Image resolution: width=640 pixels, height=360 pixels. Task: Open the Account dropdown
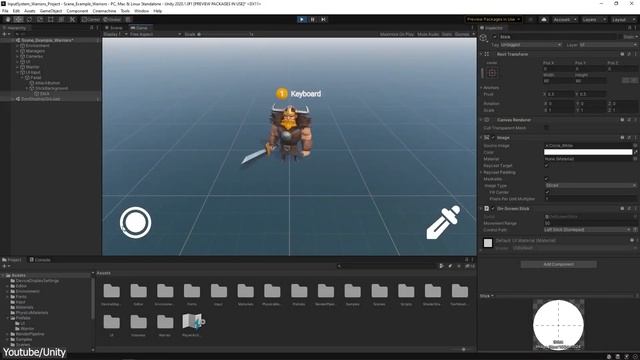pos(565,20)
